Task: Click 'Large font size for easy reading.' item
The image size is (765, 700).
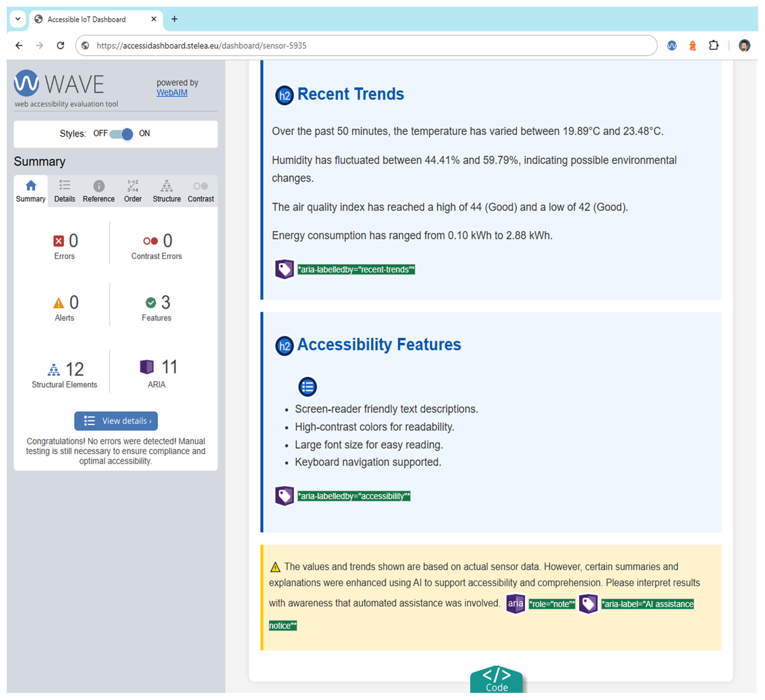Action: [369, 445]
